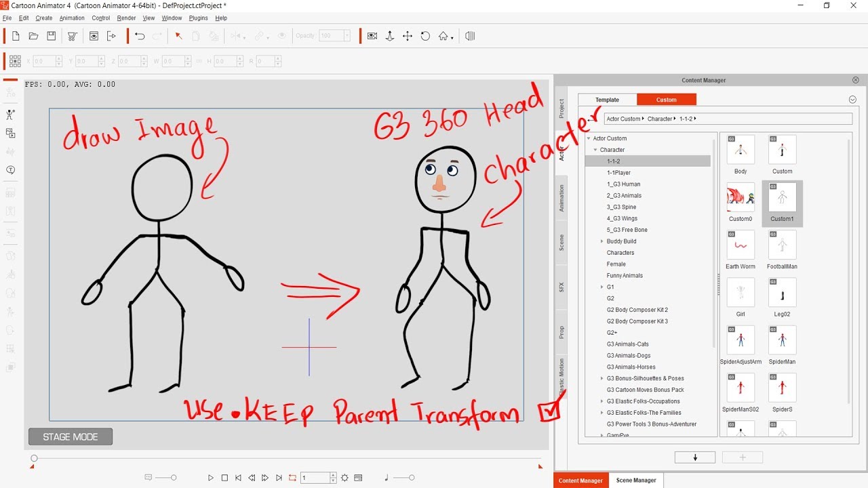The image size is (868, 488).
Task: Adjust the music volume slider knob
Action: click(411, 478)
